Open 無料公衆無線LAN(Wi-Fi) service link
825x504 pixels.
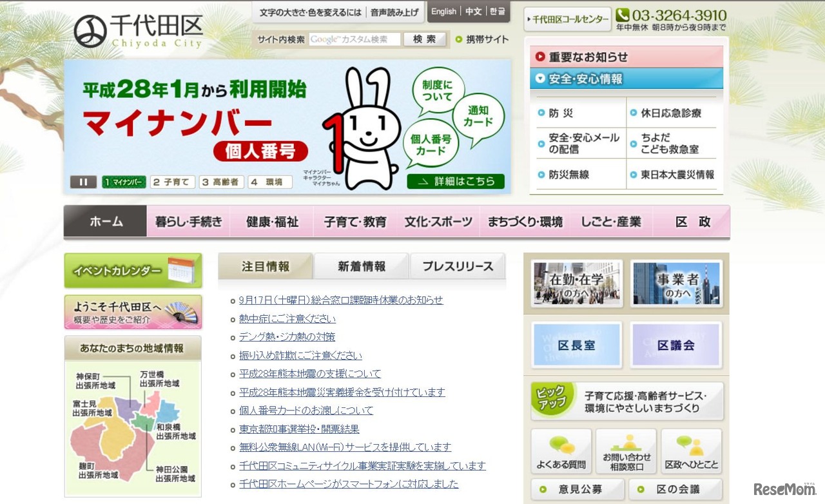(345, 447)
